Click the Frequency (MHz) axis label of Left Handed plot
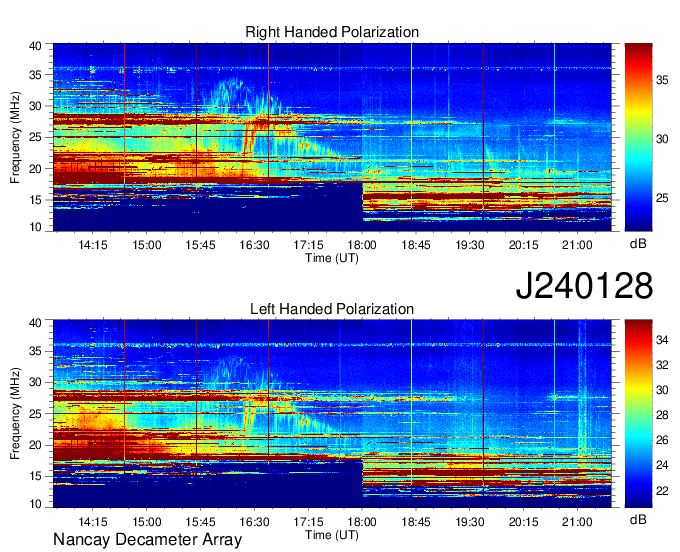The image size is (680, 552). click(x=15, y=414)
